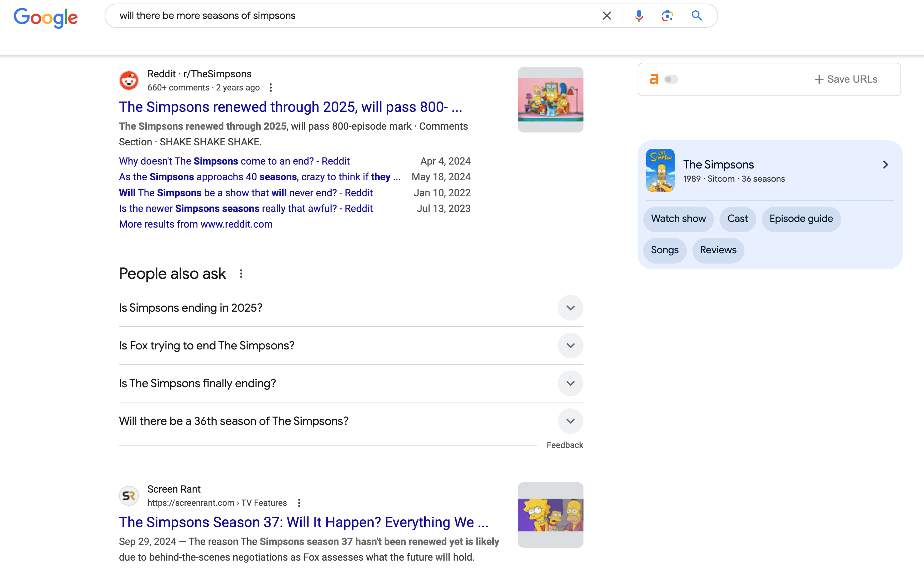This screenshot has height=577, width=924.
Task: Click the '660+ comments · 2 years ago' text
Action: (203, 88)
